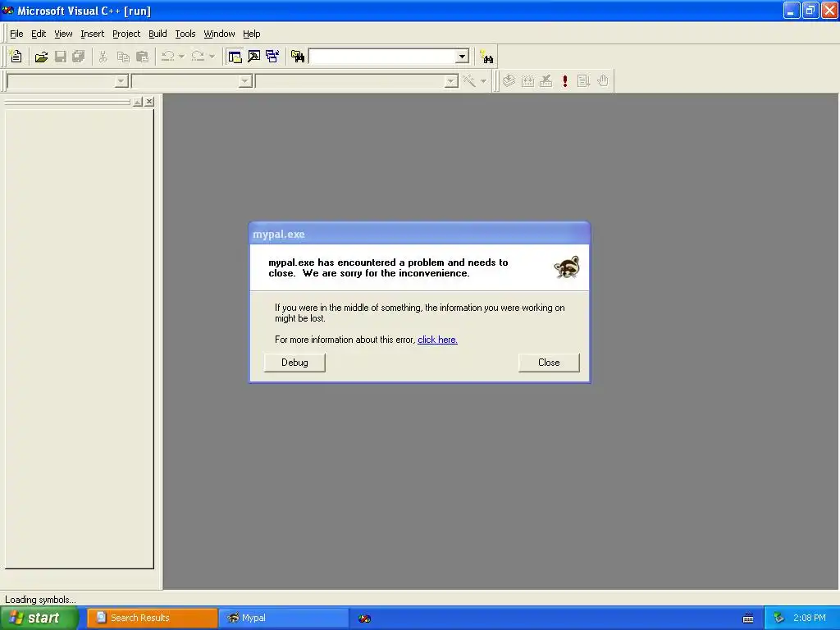
Task: Switch to Mypal taskbar item
Action: (x=284, y=618)
